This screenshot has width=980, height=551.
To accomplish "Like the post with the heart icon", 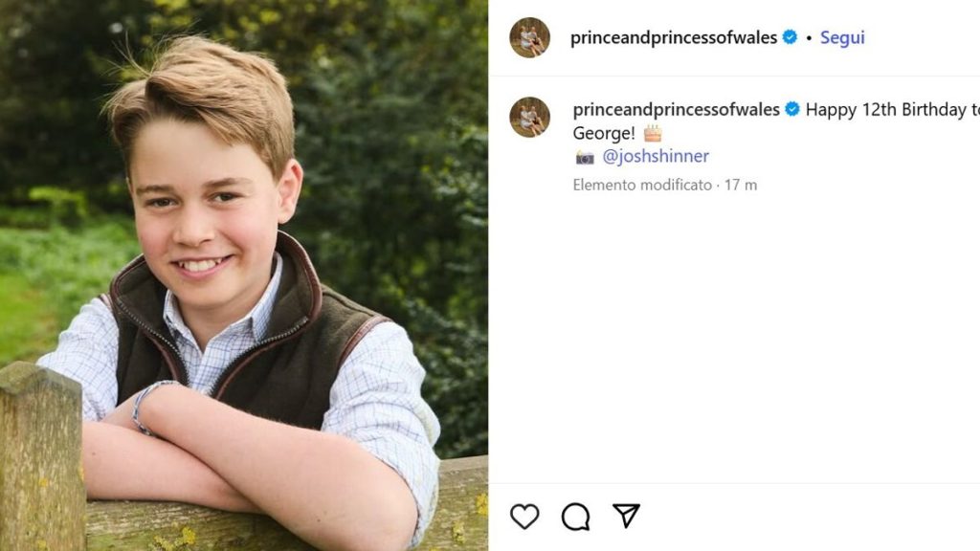I will (524, 517).
